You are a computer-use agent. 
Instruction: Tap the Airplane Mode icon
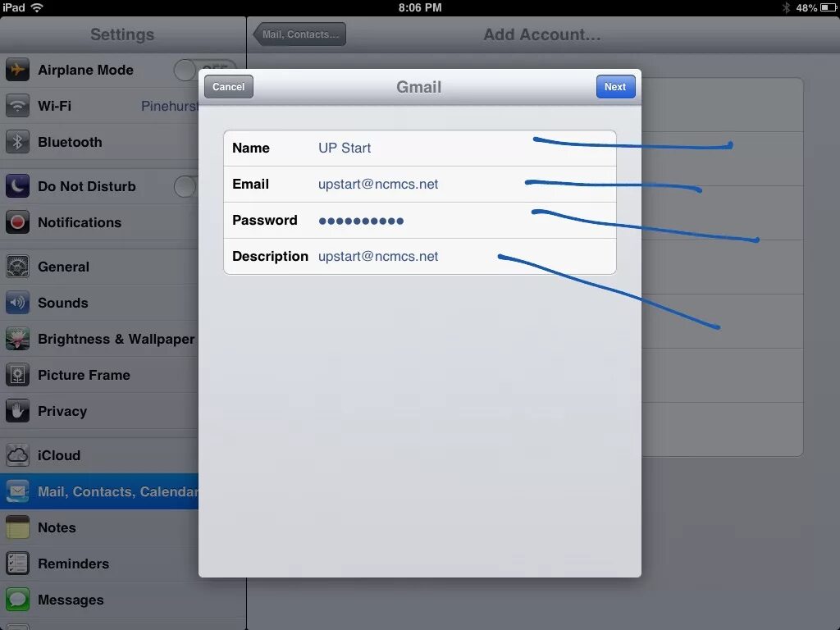coord(17,70)
